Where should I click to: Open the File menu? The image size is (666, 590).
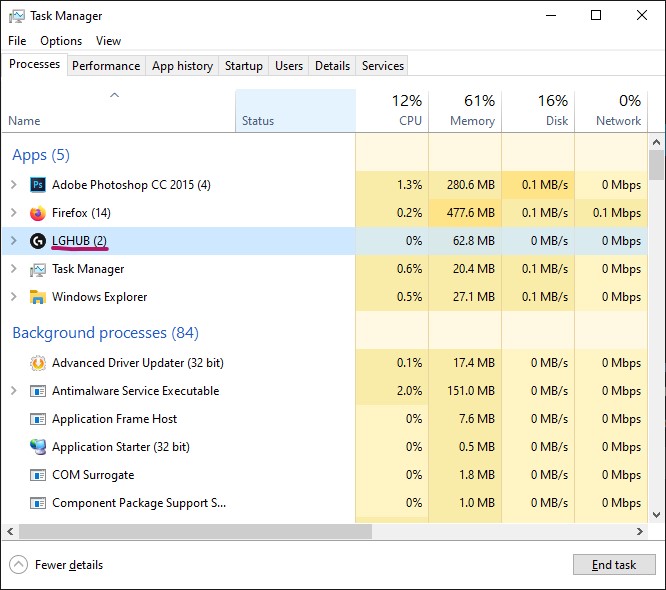(x=17, y=41)
